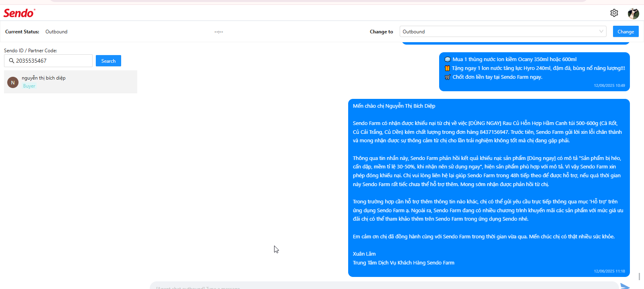Click the Current Status label
This screenshot has width=644, height=289.
pos(22,32)
